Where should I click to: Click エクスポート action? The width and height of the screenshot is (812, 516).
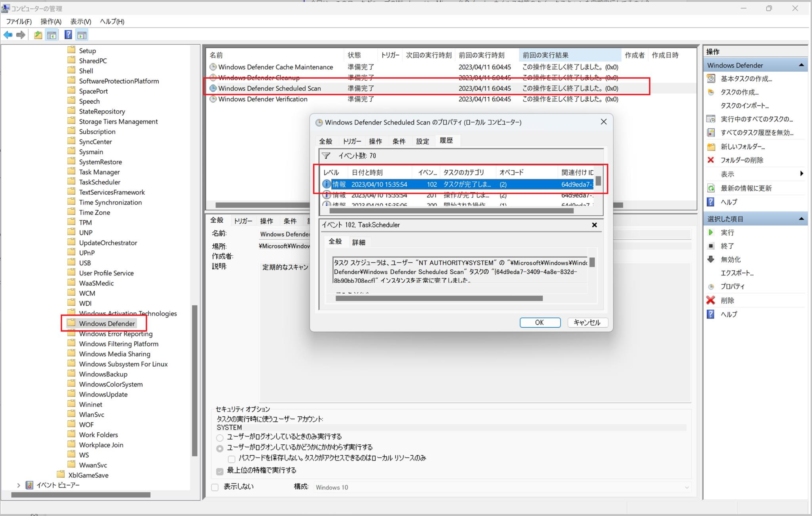737,273
